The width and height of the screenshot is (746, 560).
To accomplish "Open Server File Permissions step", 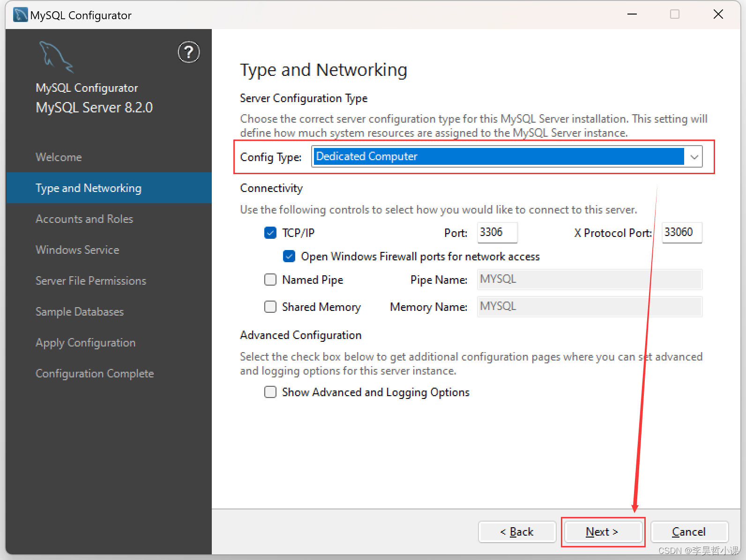I will tap(91, 281).
